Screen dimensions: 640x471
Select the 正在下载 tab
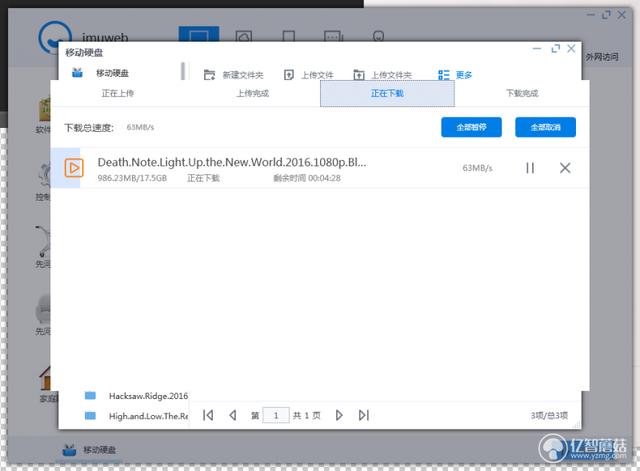point(387,93)
